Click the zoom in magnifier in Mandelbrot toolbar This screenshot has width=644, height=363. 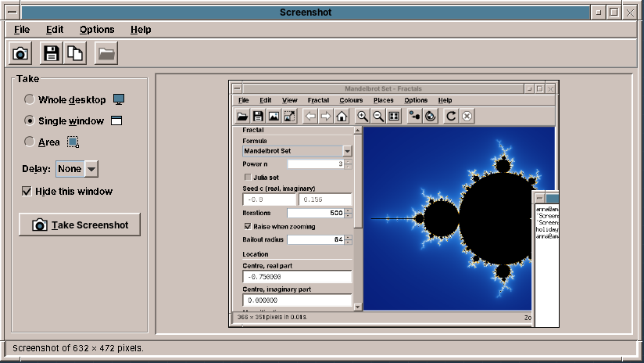coord(363,117)
